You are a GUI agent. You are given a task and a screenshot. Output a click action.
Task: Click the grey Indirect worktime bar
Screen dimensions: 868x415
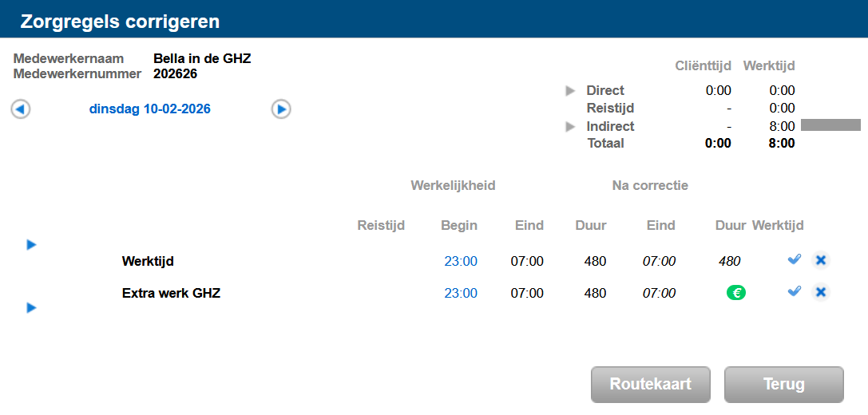pos(830,125)
